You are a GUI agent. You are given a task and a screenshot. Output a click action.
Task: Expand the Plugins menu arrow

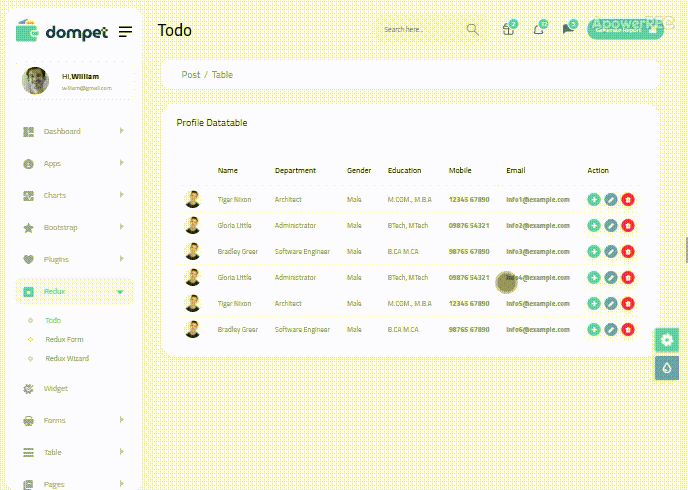(x=122, y=259)
